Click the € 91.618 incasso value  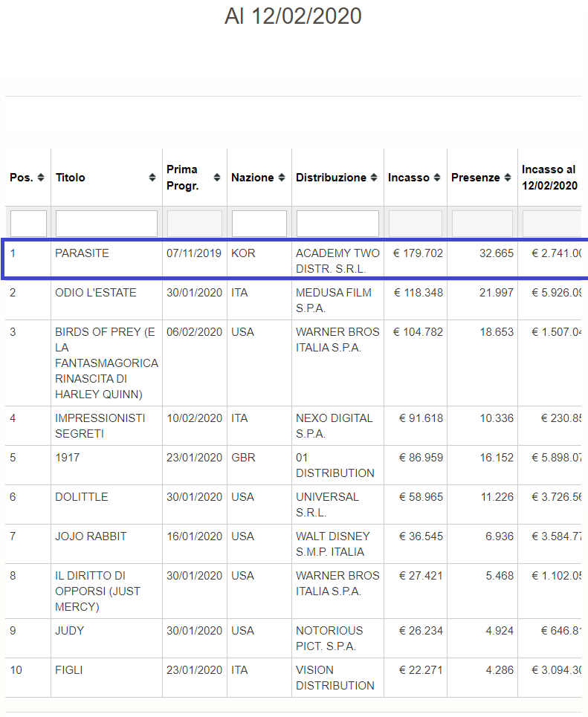pyautogui.click(x=421, y=418)
